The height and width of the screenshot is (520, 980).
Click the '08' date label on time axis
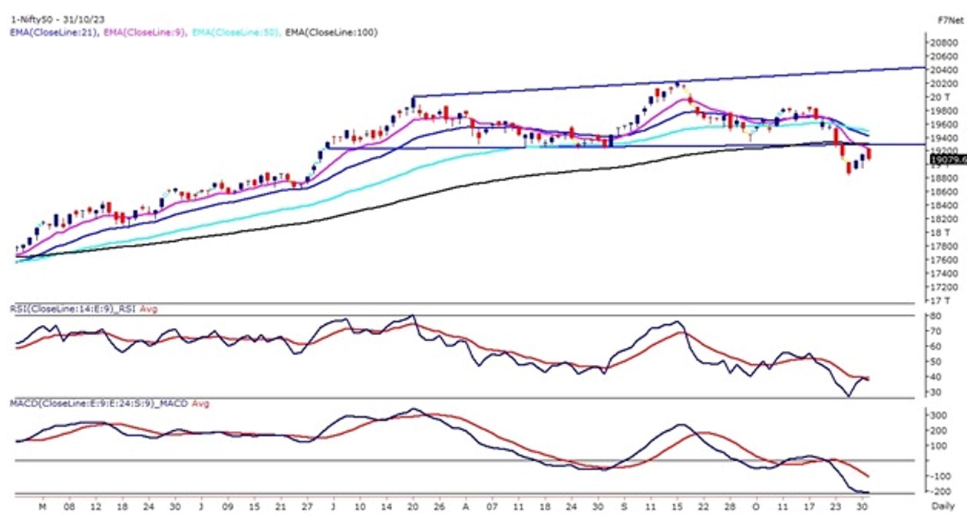[x=69, y=508]
